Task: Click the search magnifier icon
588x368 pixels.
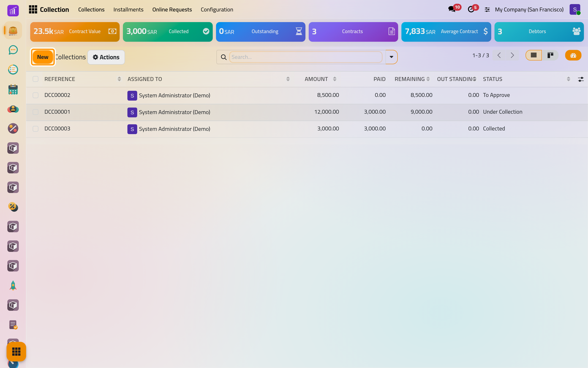Action: (224, 57)
